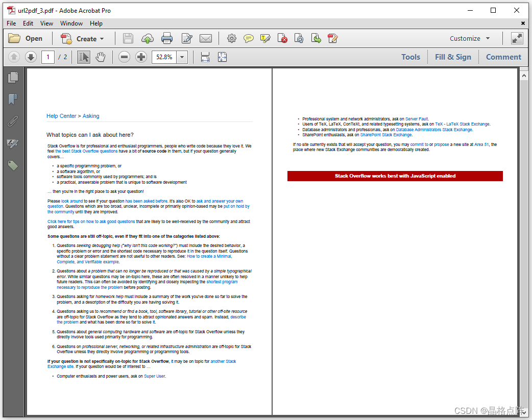The width and height of the screenshot is (532, 420).
Task: Open the Edit menu
Action: coord(28,23)
